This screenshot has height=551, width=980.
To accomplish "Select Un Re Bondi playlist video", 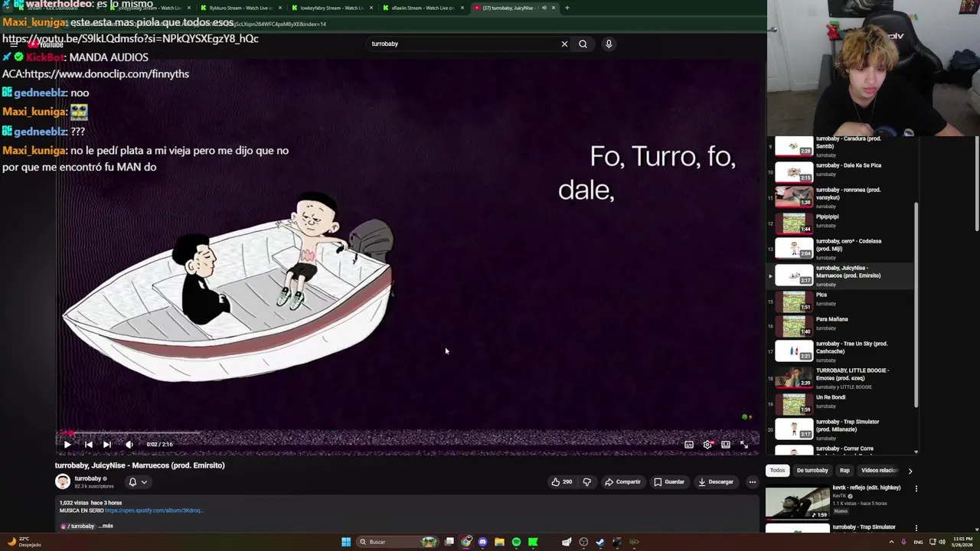I will click(842, 403).
